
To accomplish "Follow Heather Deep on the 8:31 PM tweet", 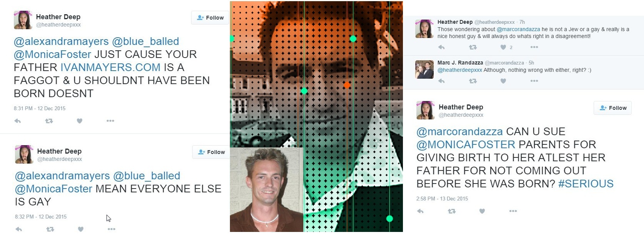I will 210,18.
